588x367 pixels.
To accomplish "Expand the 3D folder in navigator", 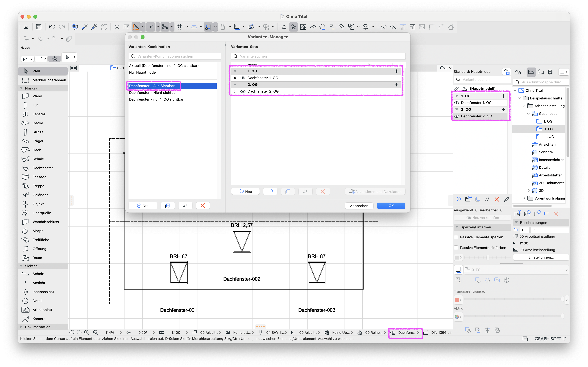I will (528, 191).
